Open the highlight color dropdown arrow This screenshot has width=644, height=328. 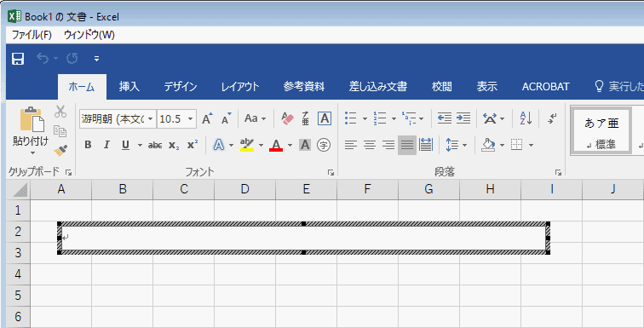(262, 145)
